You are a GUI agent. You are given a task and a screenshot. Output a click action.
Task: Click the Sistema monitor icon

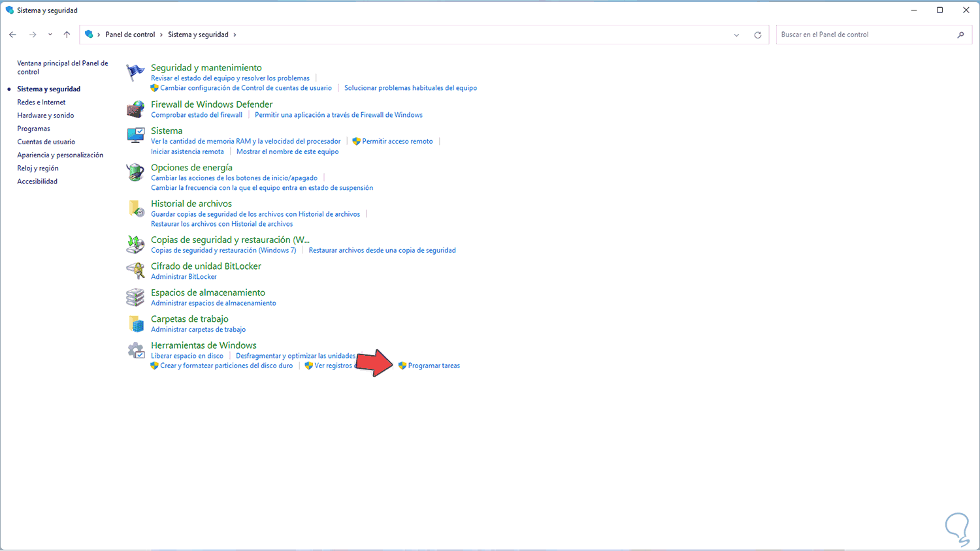(x=135, y=135)
